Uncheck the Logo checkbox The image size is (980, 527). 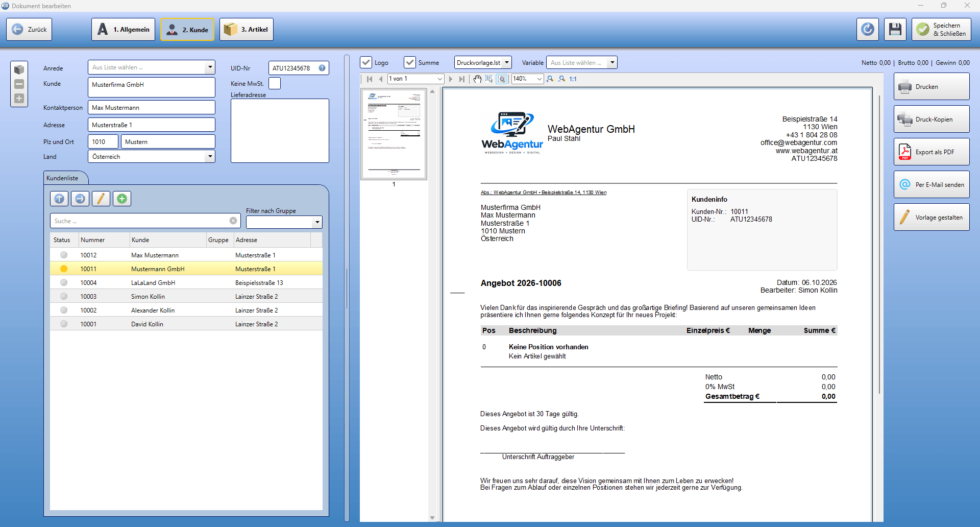pyautogui.click(x=366, y=62)
